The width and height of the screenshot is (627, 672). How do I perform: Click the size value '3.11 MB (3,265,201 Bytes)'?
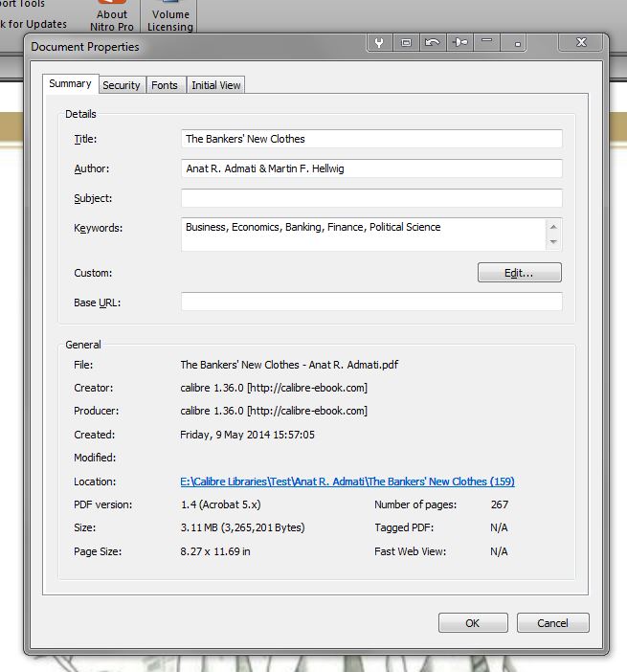[x=242, y=527]
